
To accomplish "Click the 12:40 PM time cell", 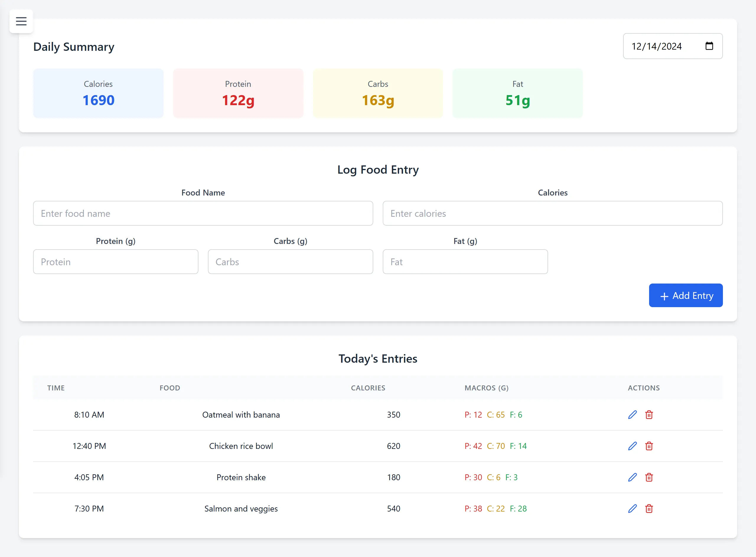I will 89,446.
